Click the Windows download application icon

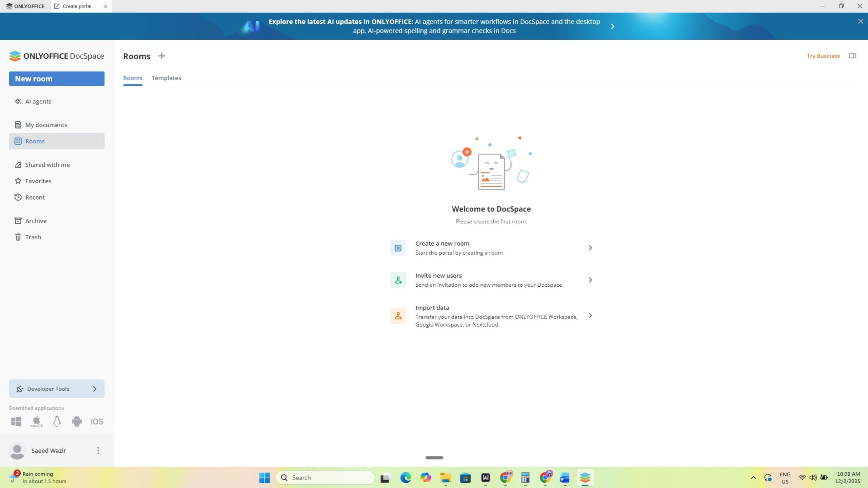(x=16, y=421)
